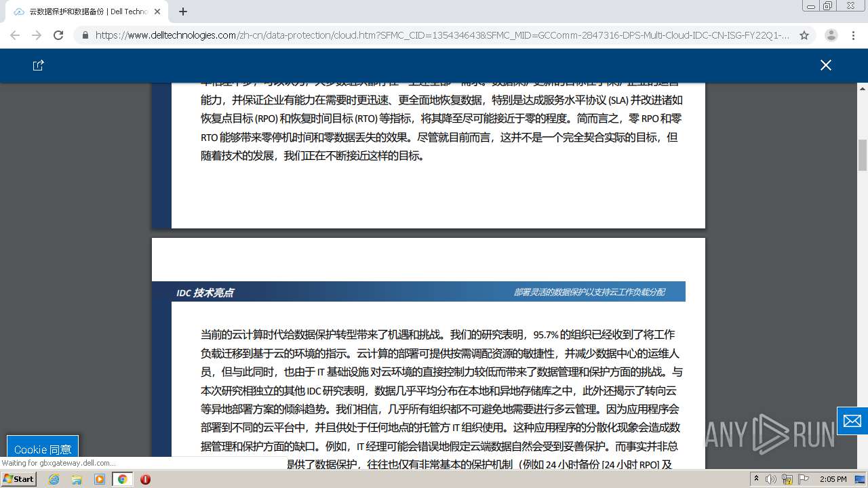Click the page vertical scrollbar thumb
Image resolution: width=868 pixels, height=488 pixels.
click(x=863, y=155)
